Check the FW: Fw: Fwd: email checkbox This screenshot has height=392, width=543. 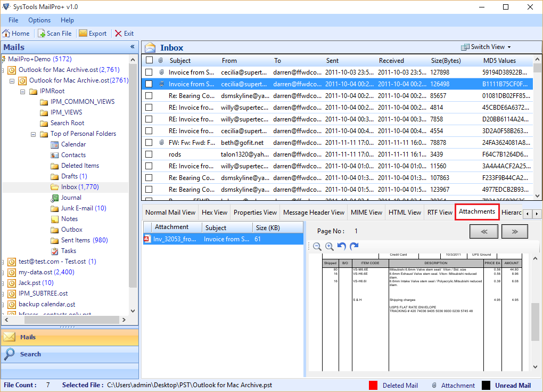[149, 142]
